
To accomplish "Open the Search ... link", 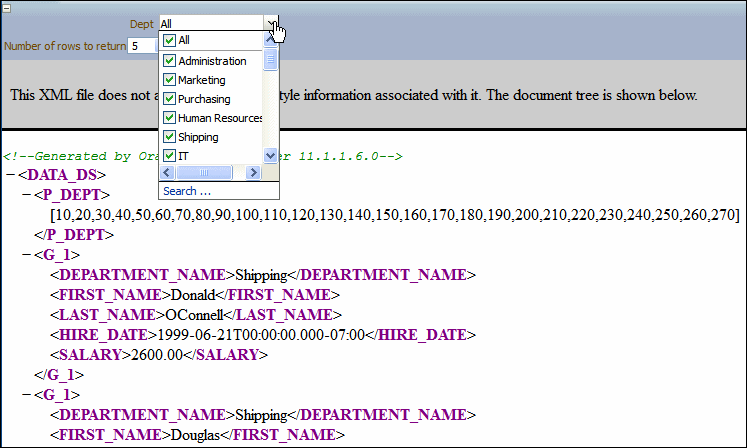I will (187, 191).
